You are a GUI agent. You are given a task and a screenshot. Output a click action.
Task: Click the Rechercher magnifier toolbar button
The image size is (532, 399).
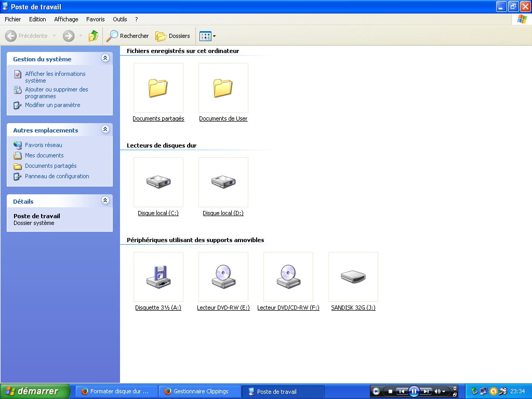click(127, 36)
